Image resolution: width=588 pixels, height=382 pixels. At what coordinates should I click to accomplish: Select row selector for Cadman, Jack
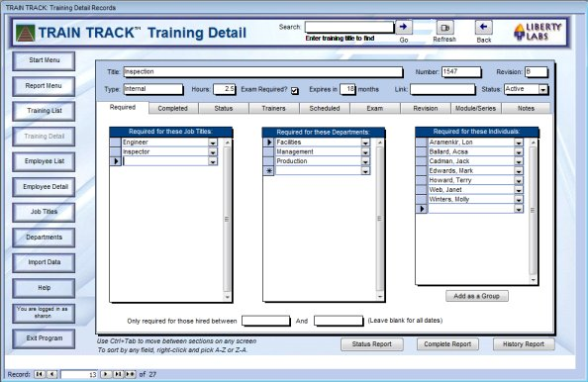pos(422,161)
